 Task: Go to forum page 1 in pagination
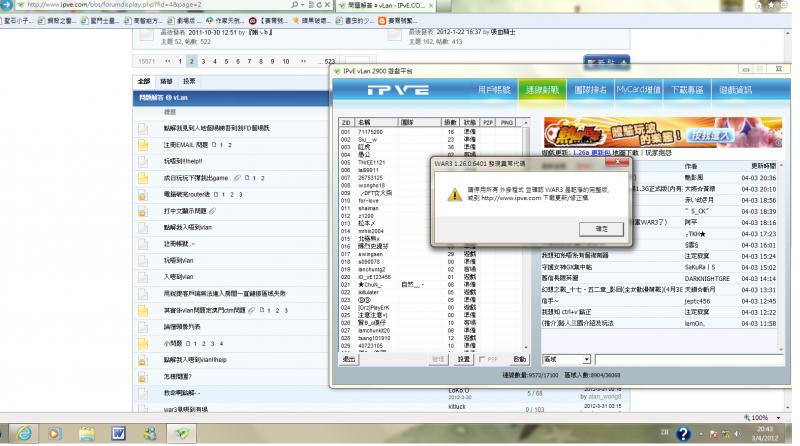click(x=180, y=61)
